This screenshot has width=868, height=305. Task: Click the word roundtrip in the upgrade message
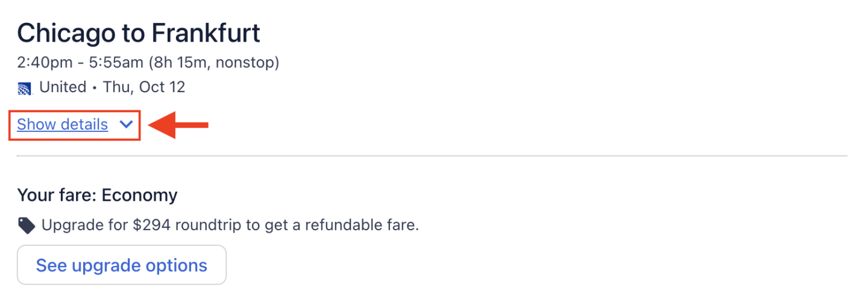click(208, 226)
